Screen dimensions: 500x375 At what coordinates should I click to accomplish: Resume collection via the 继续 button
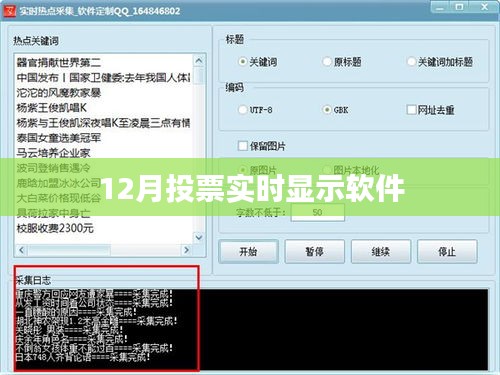pyautogui.click(x=381, y=252)
